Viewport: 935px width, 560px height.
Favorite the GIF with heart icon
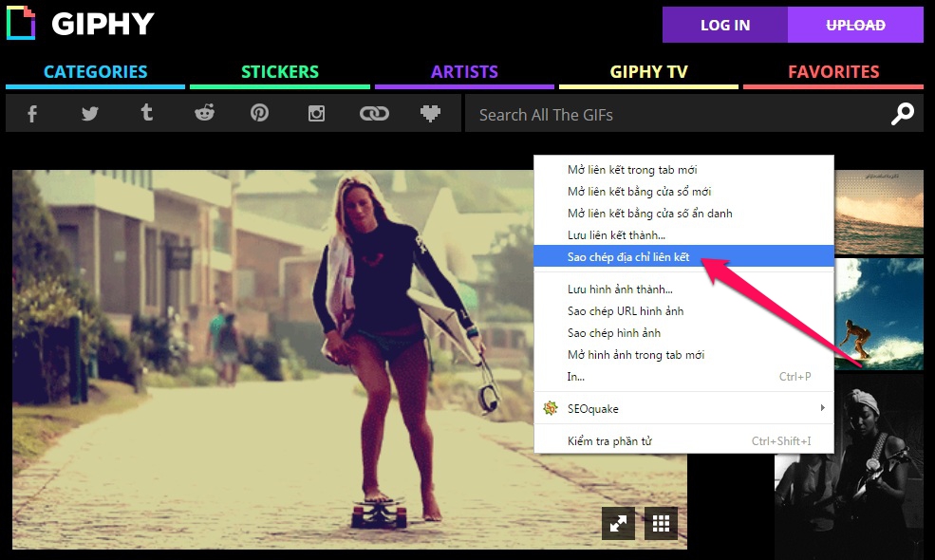[431, 114]
